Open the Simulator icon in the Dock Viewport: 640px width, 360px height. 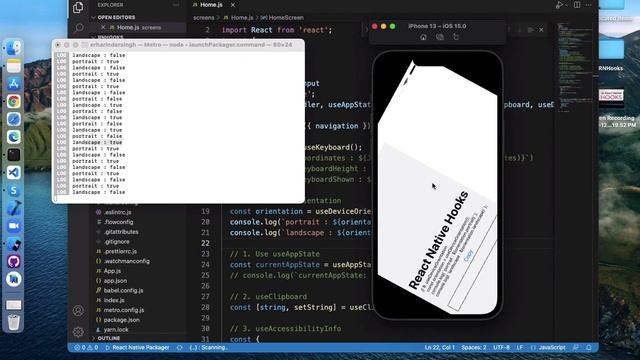click(13, 244)
